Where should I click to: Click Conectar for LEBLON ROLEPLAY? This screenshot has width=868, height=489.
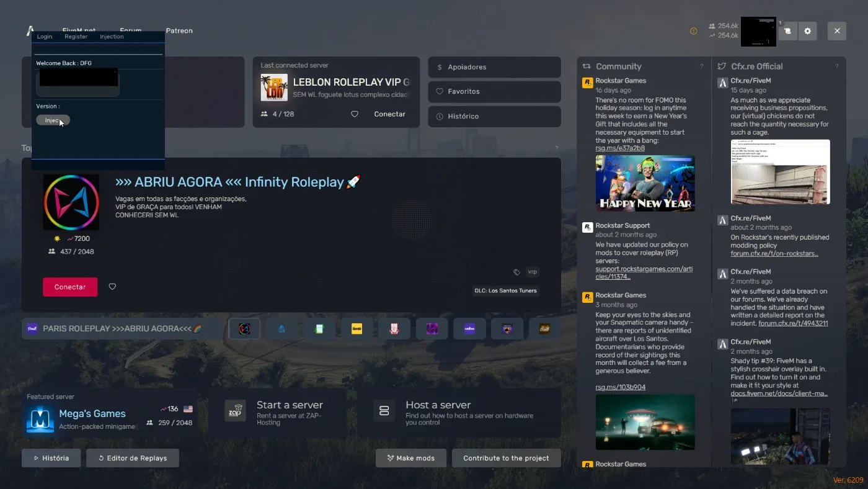click(389, 114)
